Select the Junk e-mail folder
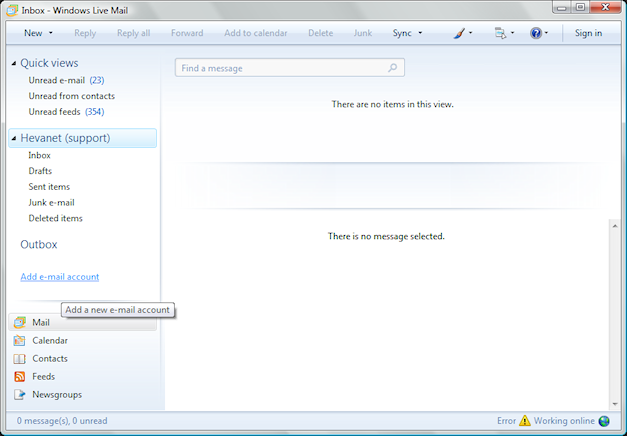The image size is (627, 436). (52, 203)
